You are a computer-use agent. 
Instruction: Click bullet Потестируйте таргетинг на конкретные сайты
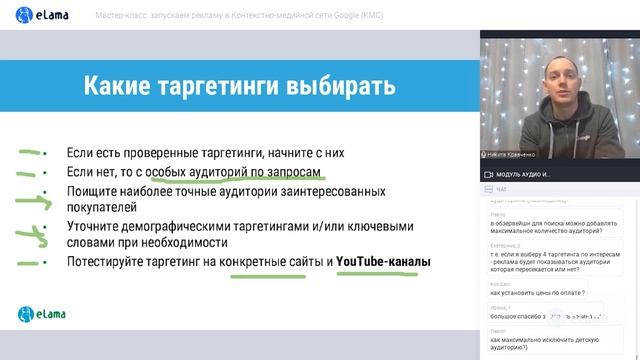[x=249, y=262]
